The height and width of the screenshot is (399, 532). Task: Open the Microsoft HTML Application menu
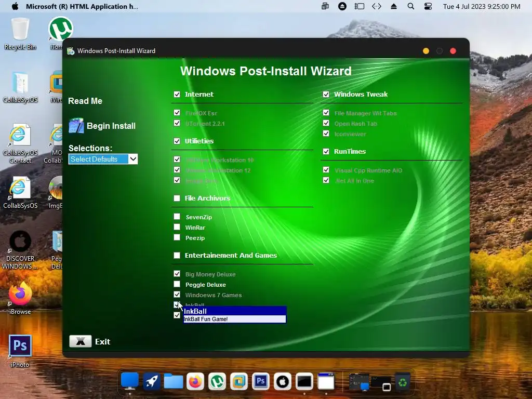[x=82, y=6]
